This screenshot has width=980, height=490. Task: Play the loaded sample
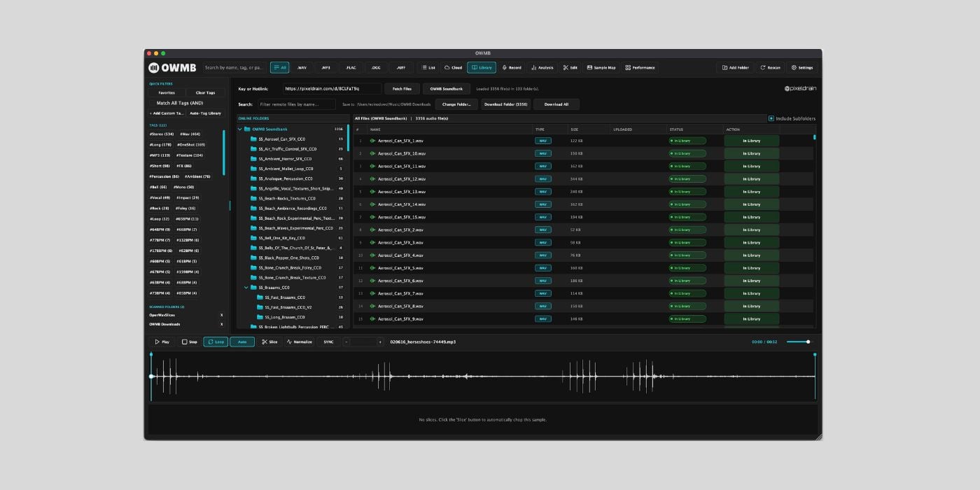point(162,342)
